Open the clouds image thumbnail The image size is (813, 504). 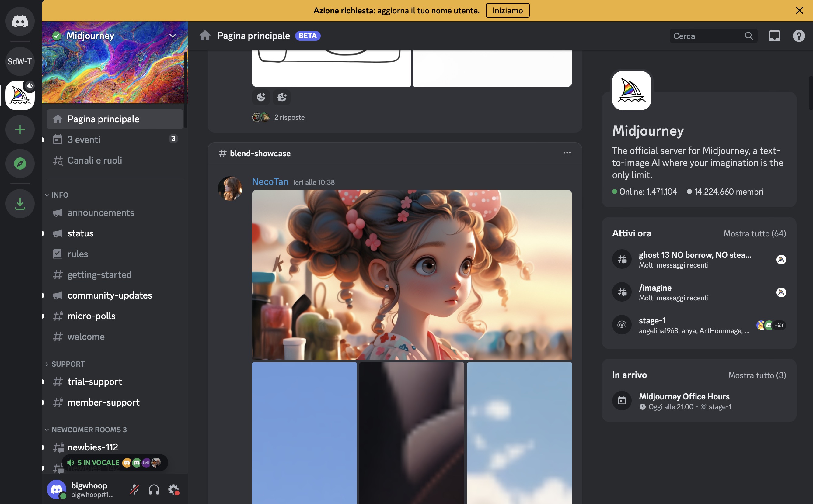pos(519,433)
